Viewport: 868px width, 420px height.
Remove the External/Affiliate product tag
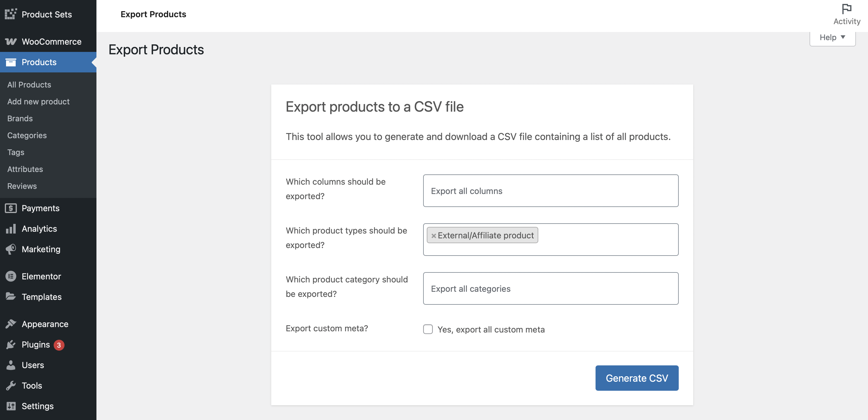(x=434, y=235)
